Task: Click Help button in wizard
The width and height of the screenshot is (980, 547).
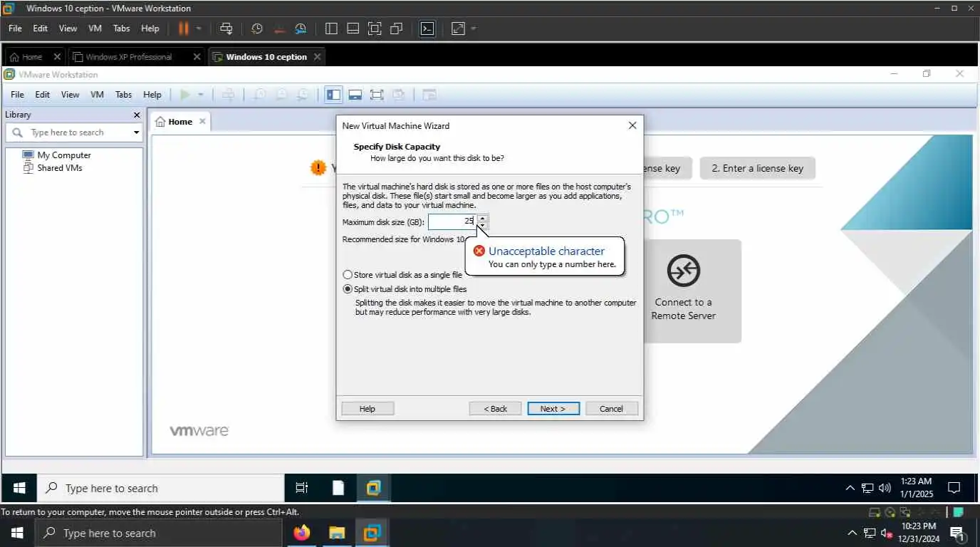Action: click(x=367, y=409)
